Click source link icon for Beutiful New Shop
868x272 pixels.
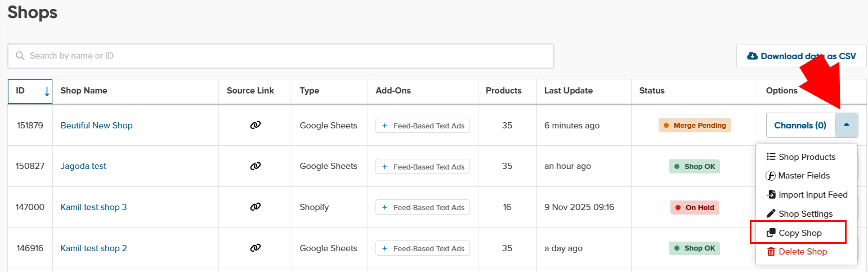pyautogui.click(x=255, y=126)
